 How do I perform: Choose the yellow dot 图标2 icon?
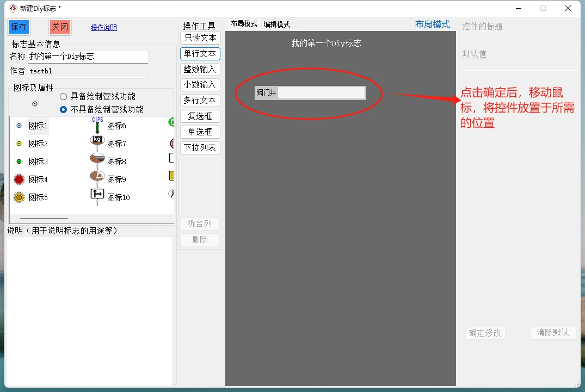pyautogui.click(x=20, y=144)
